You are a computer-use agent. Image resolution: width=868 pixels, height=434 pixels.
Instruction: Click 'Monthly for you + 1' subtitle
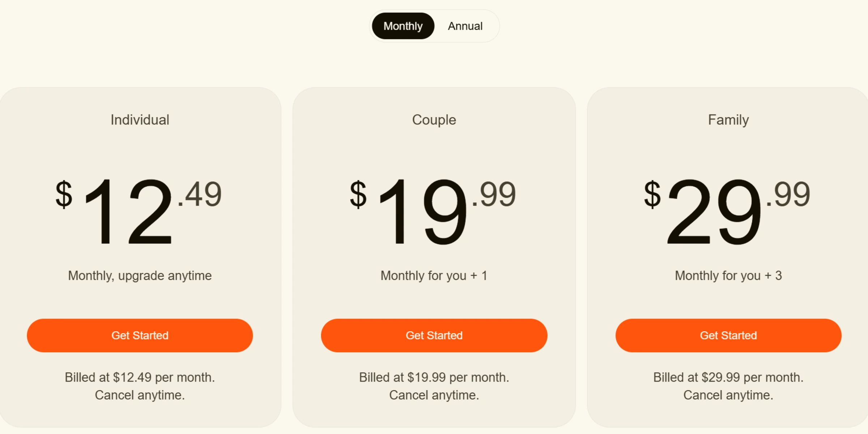pyautogui.click(x=434, y=276)
